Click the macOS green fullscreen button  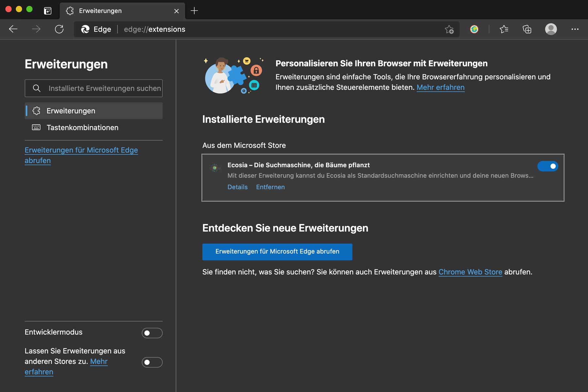(x=29, y=9)
